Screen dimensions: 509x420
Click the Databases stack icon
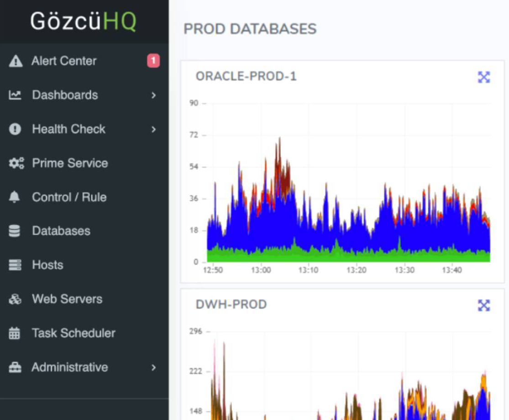coord(14,231)
